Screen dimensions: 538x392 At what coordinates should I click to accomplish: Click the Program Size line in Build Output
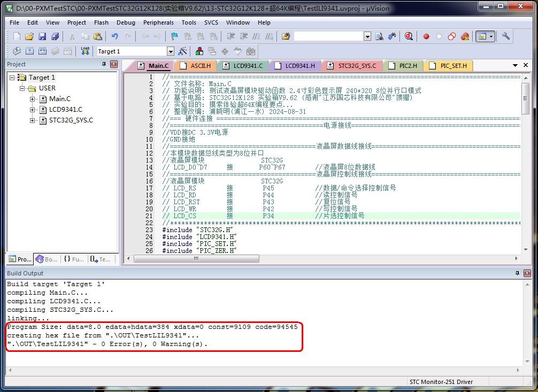click(152, 327)
